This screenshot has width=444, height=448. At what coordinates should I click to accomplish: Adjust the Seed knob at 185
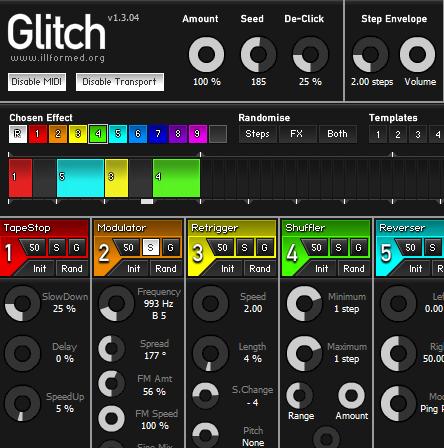point(258,54)
